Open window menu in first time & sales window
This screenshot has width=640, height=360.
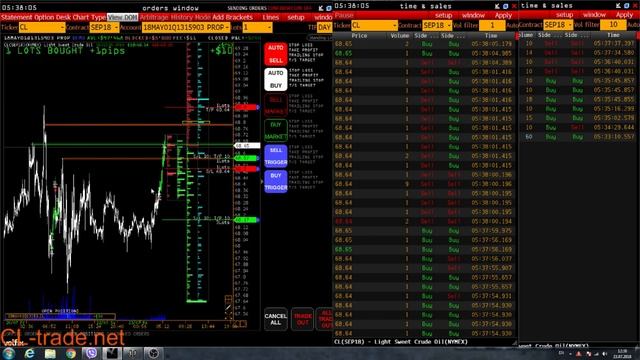[473, 15]
